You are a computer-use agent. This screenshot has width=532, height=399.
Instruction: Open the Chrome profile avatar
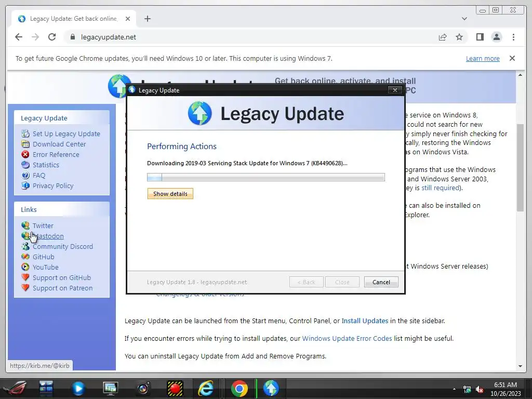496,37
